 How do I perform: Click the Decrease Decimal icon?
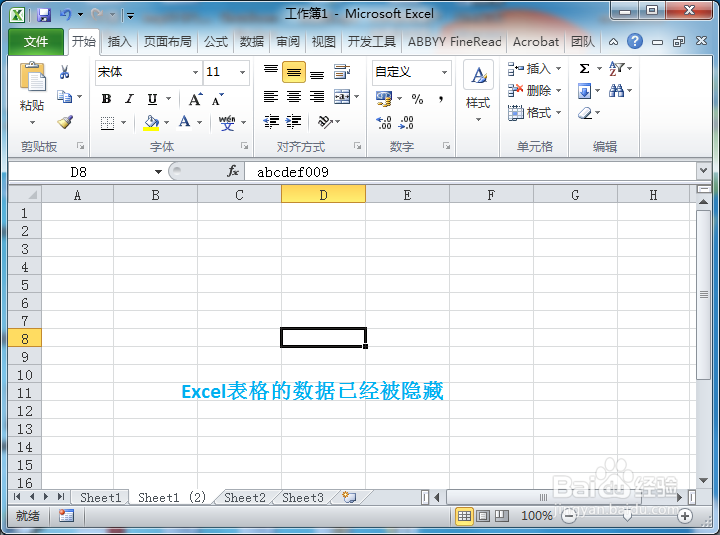point(406,122)
